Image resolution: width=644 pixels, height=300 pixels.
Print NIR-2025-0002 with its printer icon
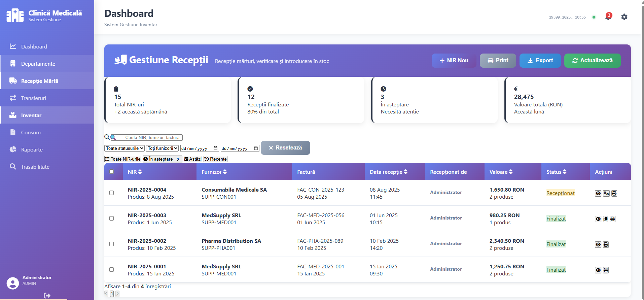pyautogui.click(x=606, y=244)
